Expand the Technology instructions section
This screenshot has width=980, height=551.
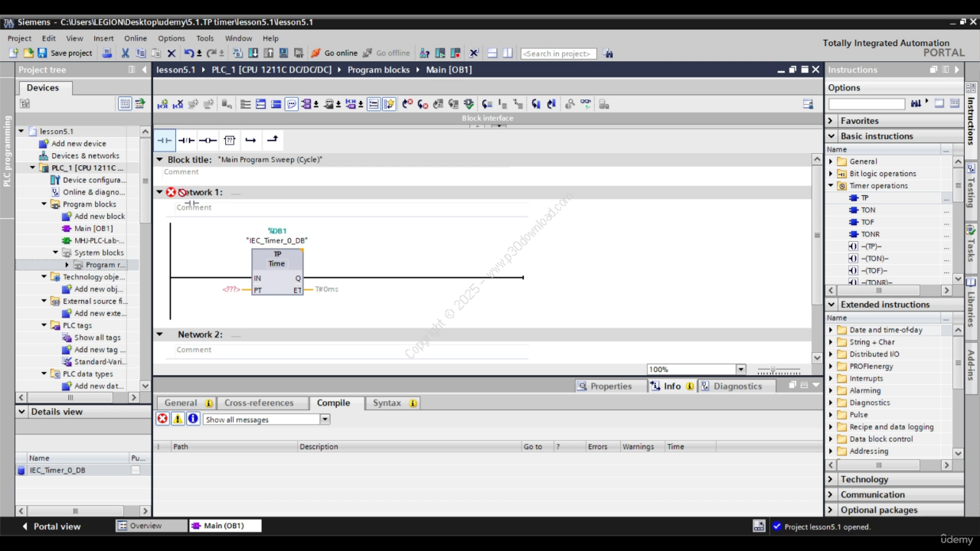coord(831,479)
